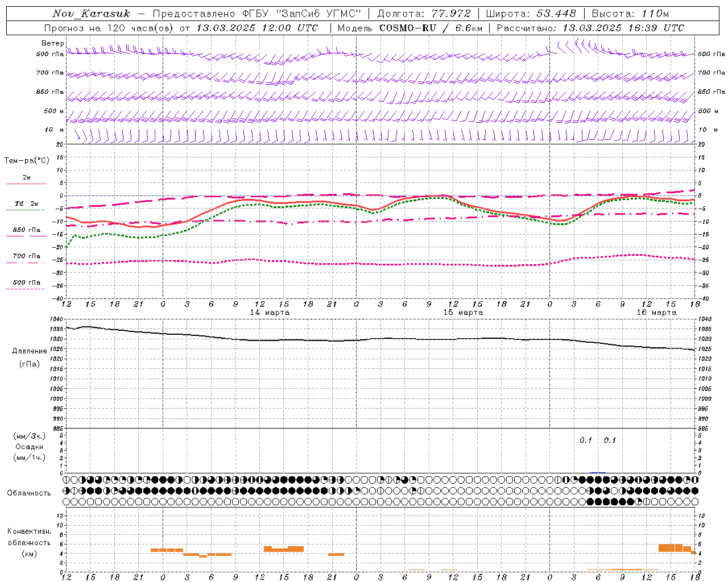Click the pink long-dash 850 гПа legend line
This screenshot has height=582, width=728.
[x=26, y=236]
